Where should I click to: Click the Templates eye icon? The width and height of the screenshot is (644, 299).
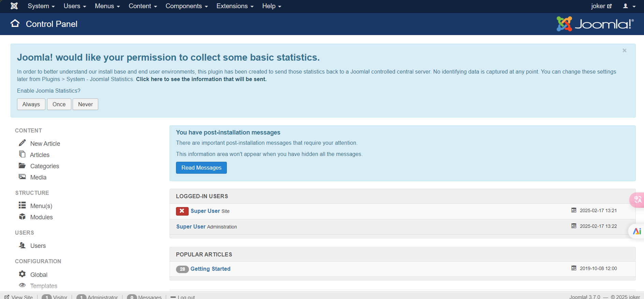(x=22, y=285)
